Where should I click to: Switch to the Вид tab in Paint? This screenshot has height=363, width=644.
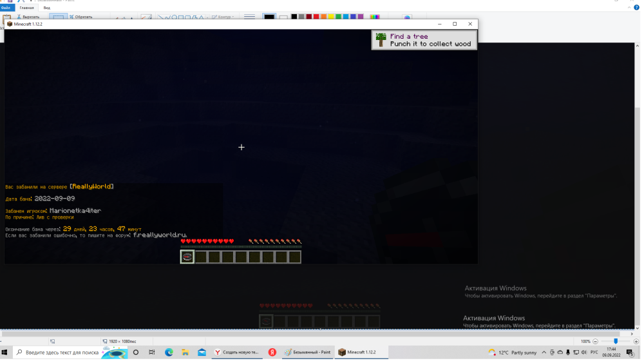point(47,8)
